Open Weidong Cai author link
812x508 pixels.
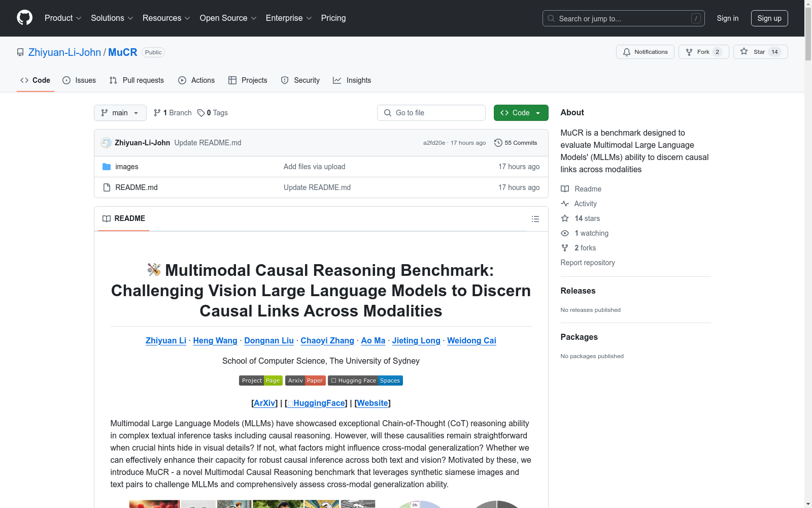pyautogui.click(x=471, y=340)
